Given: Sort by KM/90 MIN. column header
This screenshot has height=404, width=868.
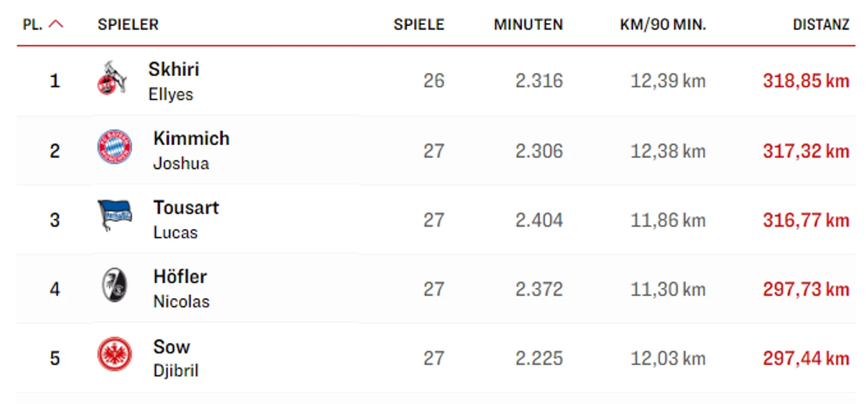Looking at the screenshot, I should [x=662, y=24].
